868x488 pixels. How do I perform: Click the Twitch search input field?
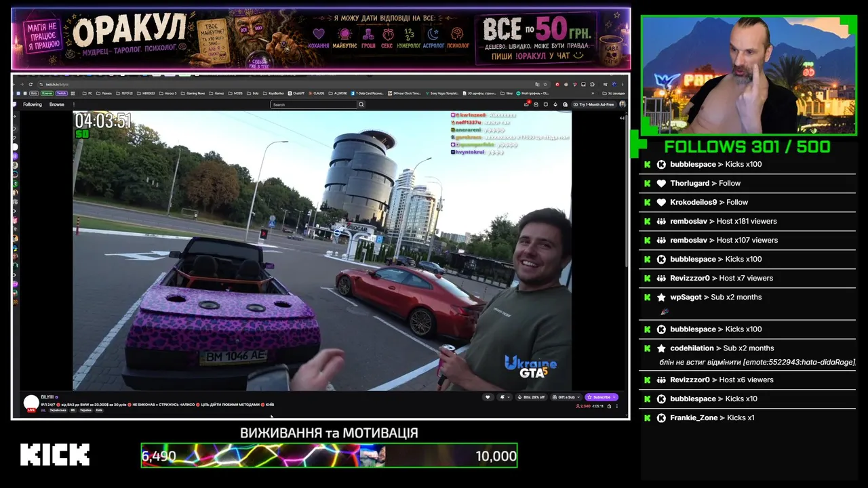coord(314,104)
